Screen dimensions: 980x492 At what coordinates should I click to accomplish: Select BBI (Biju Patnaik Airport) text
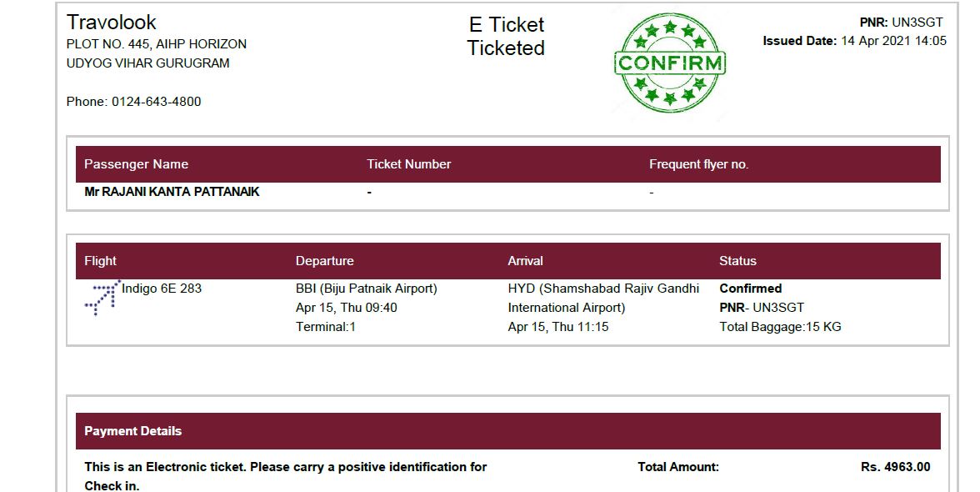pyautogui.click(x=366, y=289)
